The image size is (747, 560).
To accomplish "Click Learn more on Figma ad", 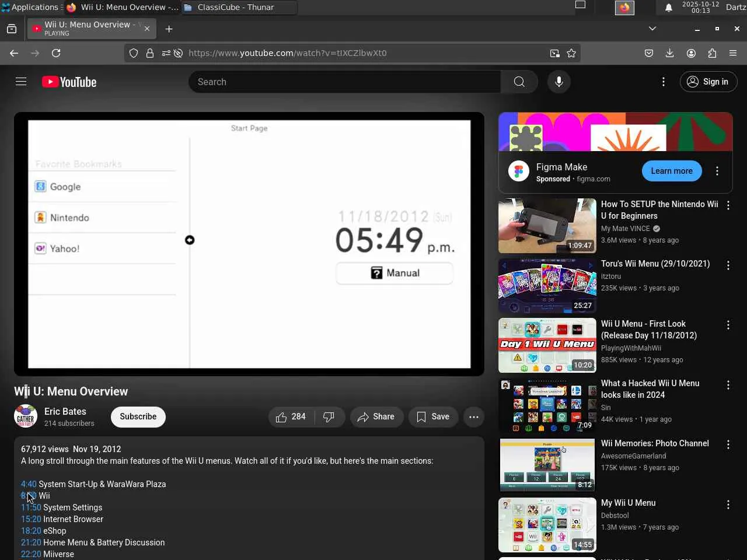I will (672, 171).
